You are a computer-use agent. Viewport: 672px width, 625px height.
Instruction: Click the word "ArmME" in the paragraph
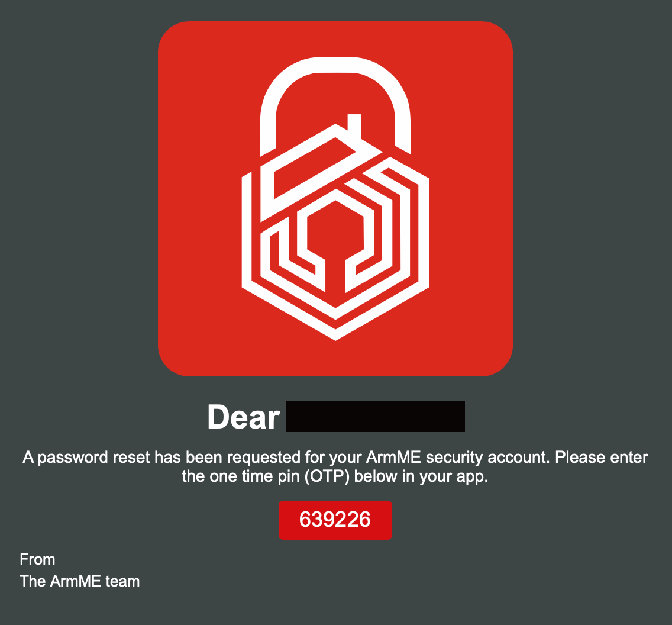[x=393, y=458]
